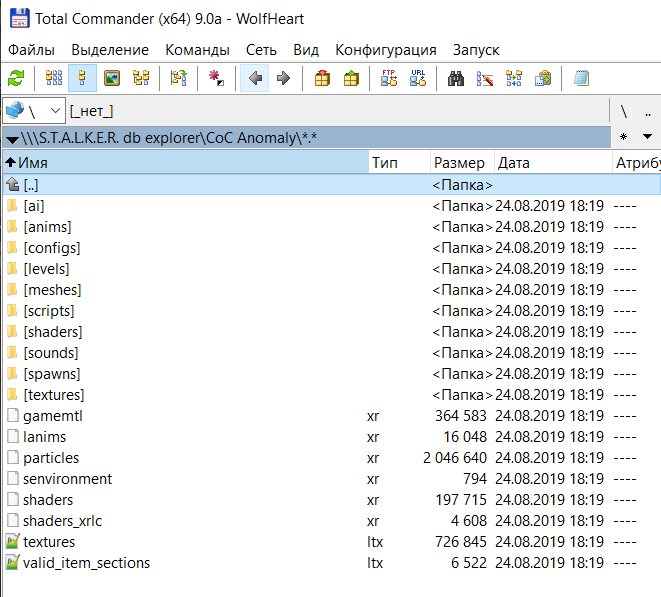661x597 pixels.
Task: Go to root with backslash button
Action: 623,112
